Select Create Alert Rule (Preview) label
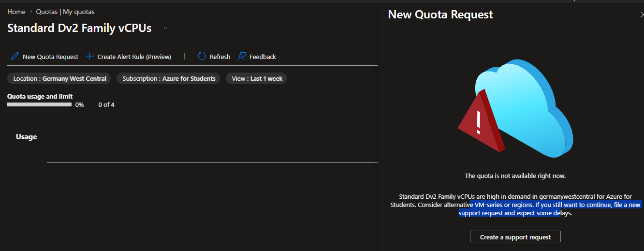Screen dimensions: 644x251 134,57
